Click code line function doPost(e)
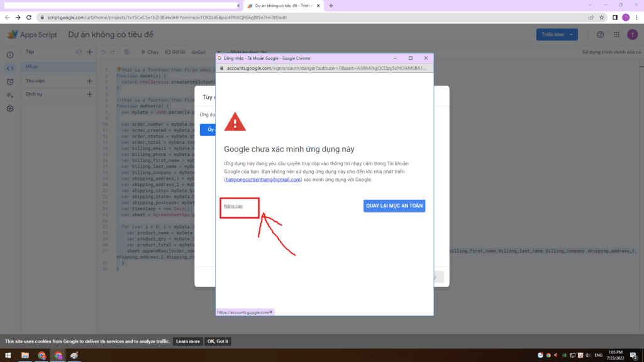The width and height of the screenshot is (644, 362). (x=143, y=106)
